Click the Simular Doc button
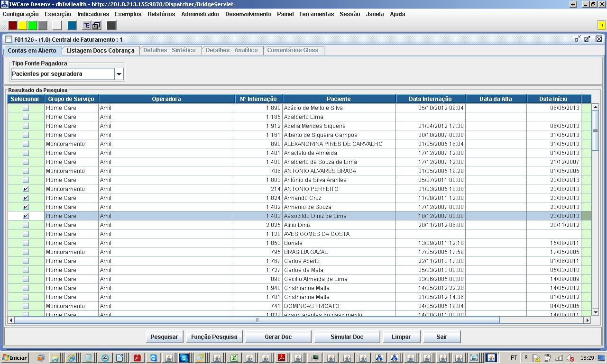This screenshot has height=364, width=607. point(347,337)
